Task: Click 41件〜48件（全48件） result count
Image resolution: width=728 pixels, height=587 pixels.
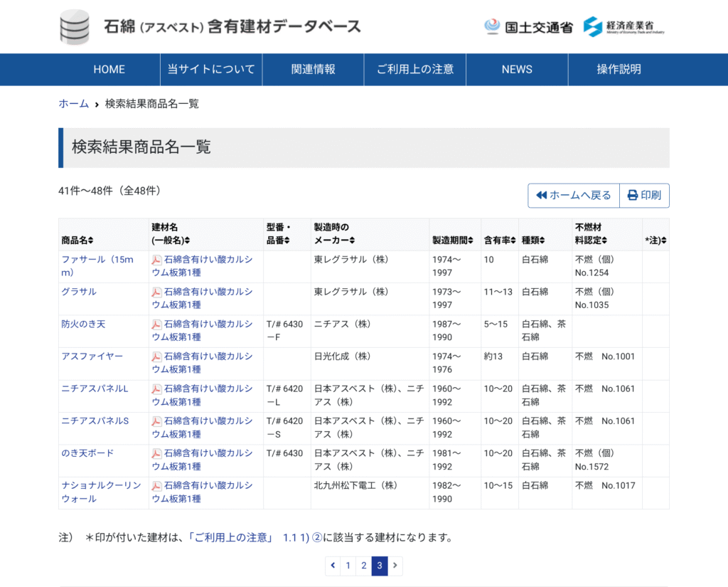Action: click(109, 191)
